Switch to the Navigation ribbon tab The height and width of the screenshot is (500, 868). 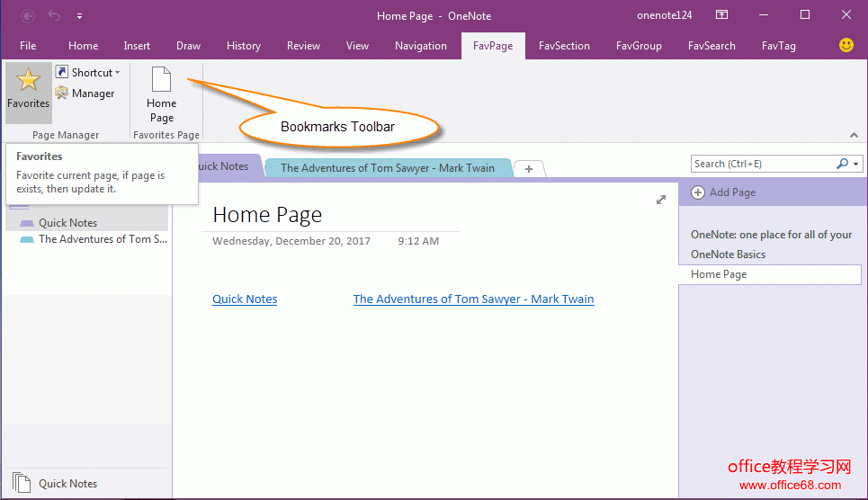(x=421, y=46)
